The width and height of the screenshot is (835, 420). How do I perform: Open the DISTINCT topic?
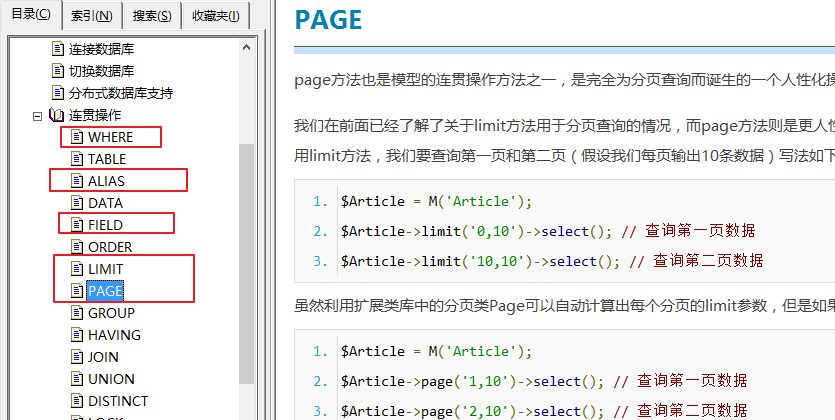click(118, 401)
